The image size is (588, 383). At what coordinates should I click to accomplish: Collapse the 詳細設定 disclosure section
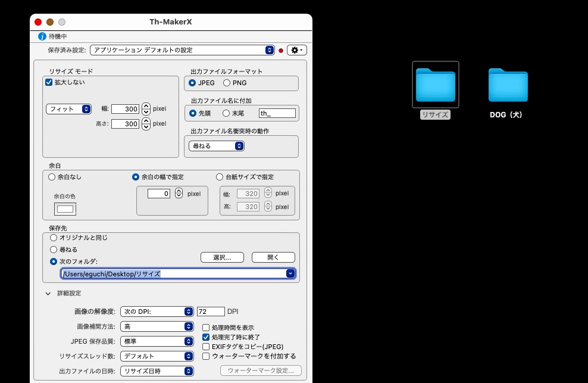pos(48,294)
